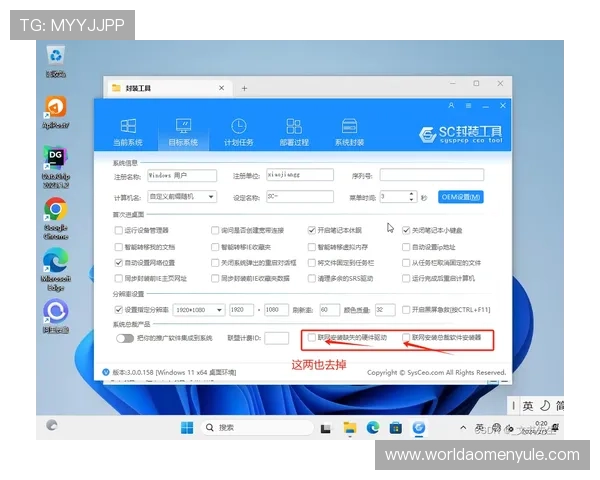The width and height of the screenshot is (600, 480).
Task: Click the SC封装工具 logo
Action: coord(461,134)
